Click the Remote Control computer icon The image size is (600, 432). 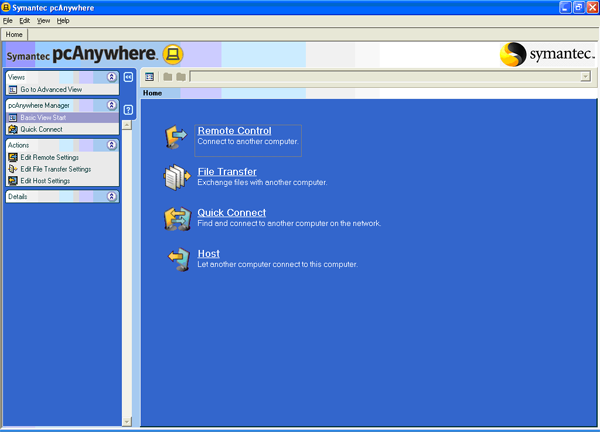pos(176,137)
